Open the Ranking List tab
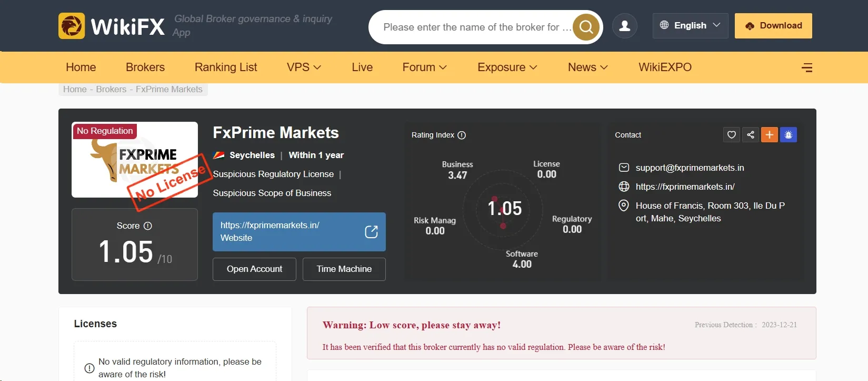This screenshot has height=381, width=868. pos(226,67)
